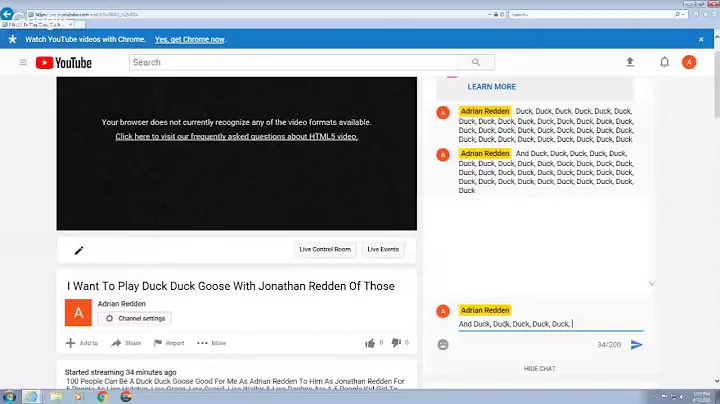Dismiss the Chrome promotion banner

pos(701,39)
